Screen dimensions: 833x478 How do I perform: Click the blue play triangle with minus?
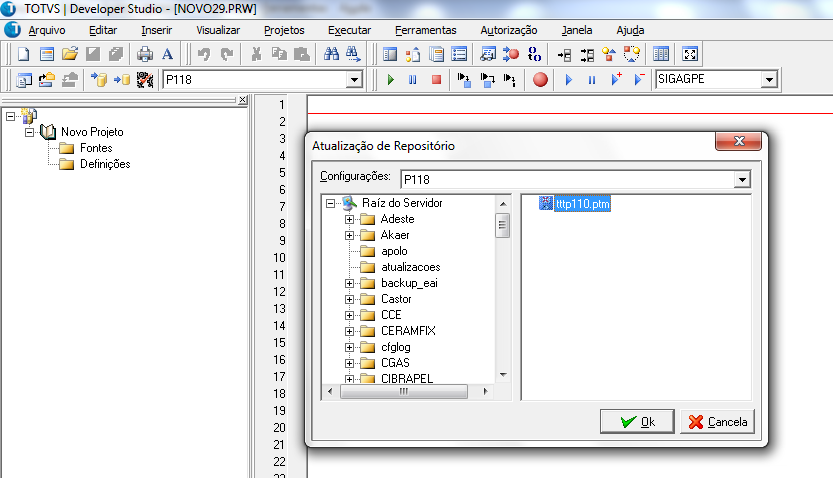pyautogui.click(x=639, y=80)
